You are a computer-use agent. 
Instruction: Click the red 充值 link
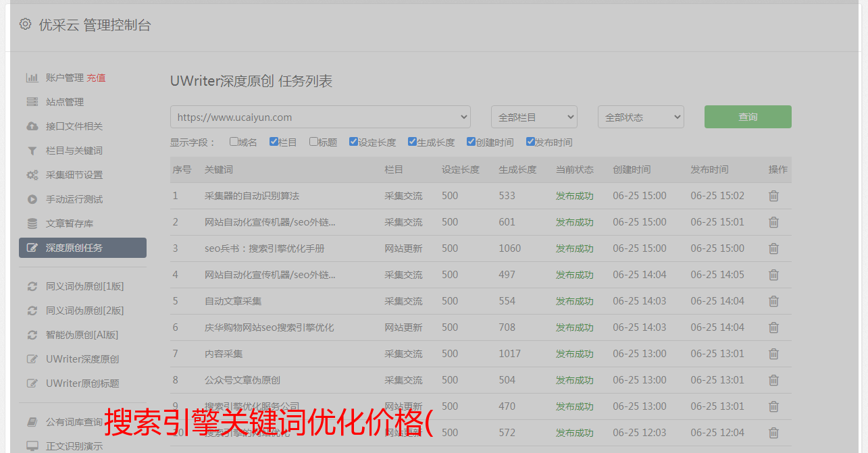(x=96, y=78)
